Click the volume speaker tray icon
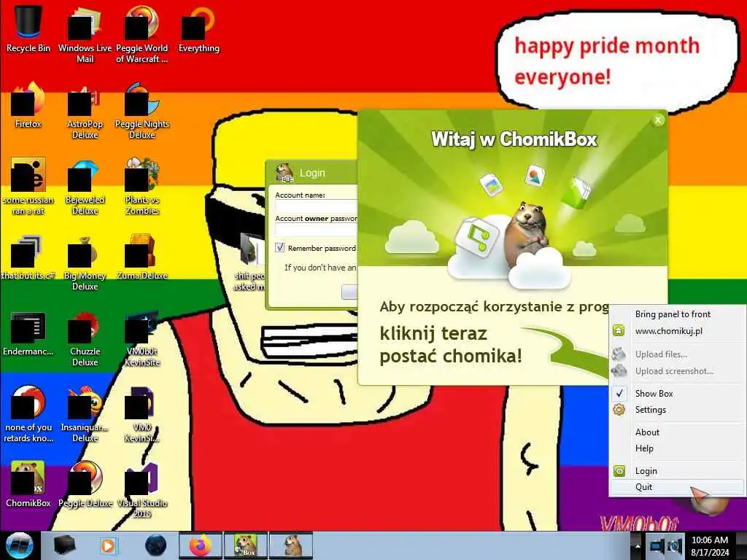This screenshot has height=560, width=747. 675,546
